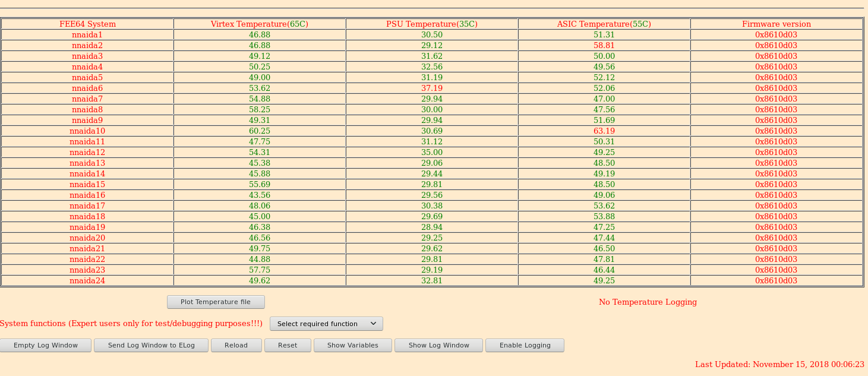Click the nnaida17 row label

(x=87, y=206)
